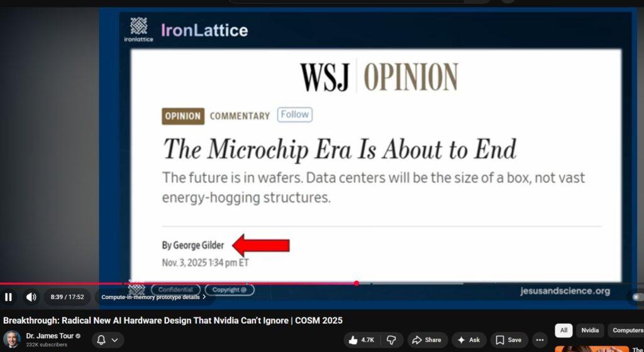Image resolution: width=644 pixels, height=352 pixels.
Task: Open more actions three-dot menu
Action: coord(540,340)
